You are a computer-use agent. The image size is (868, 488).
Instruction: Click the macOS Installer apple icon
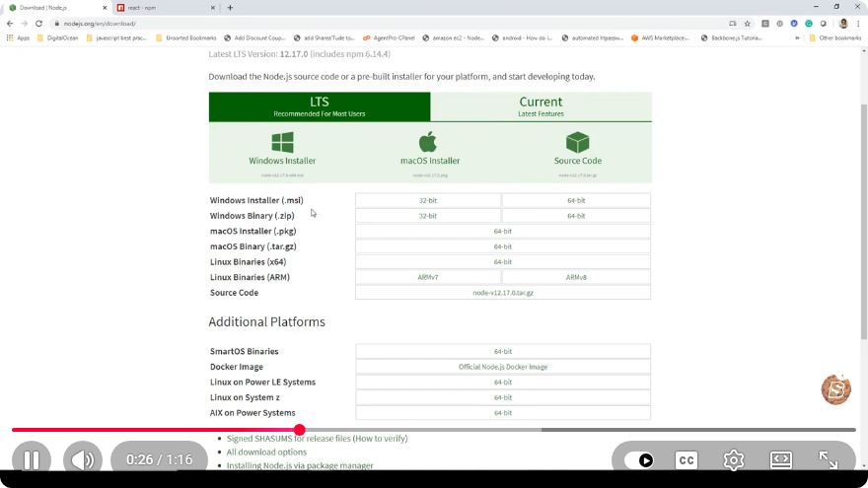tap(427, 142)
